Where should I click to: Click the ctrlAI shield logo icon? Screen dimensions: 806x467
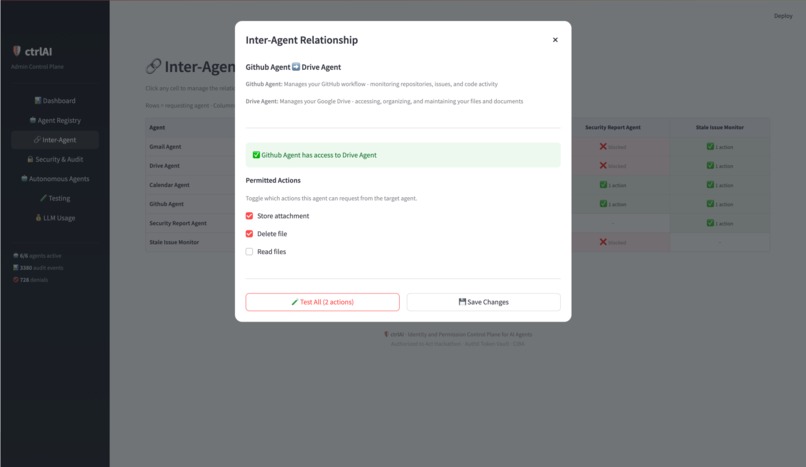(x=16, y=51)
